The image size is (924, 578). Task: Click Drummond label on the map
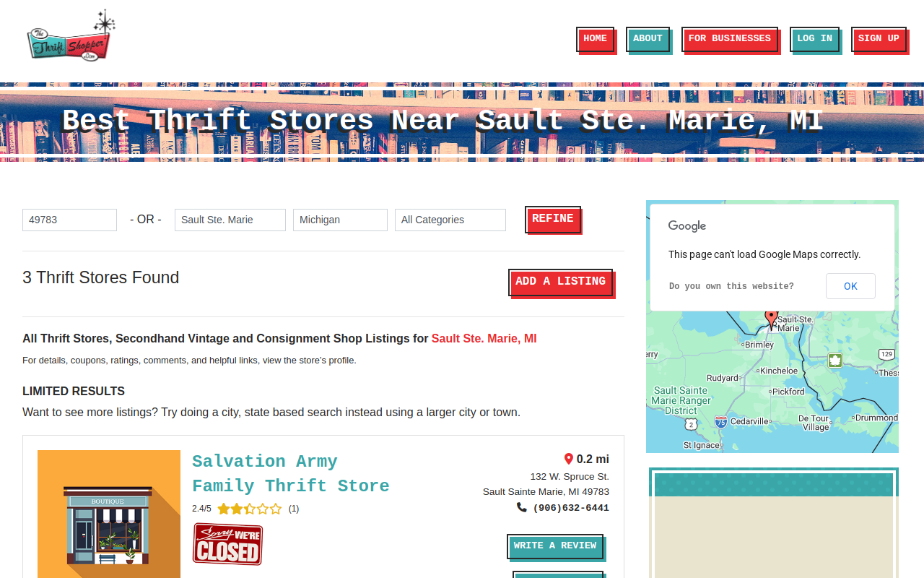point(877,418)
